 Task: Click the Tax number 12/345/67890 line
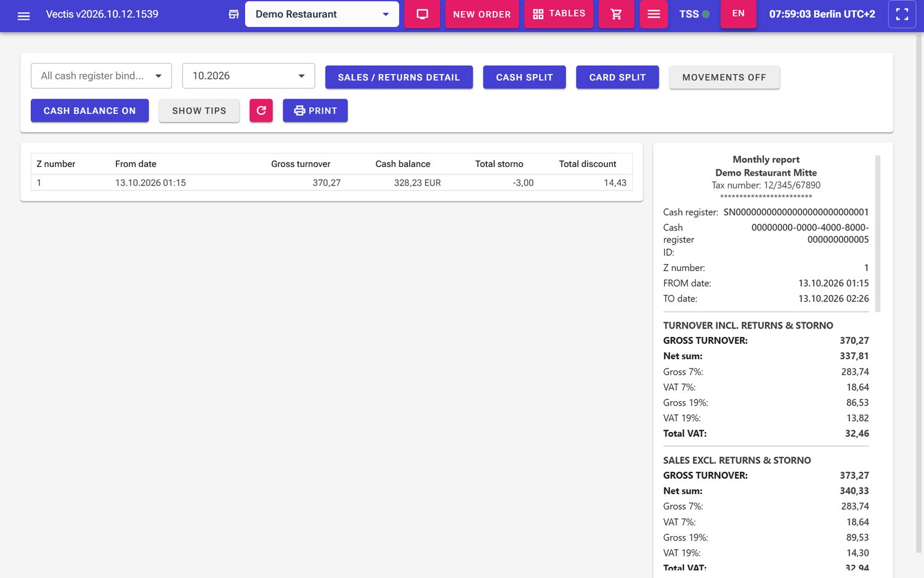(x=766, y=185)
